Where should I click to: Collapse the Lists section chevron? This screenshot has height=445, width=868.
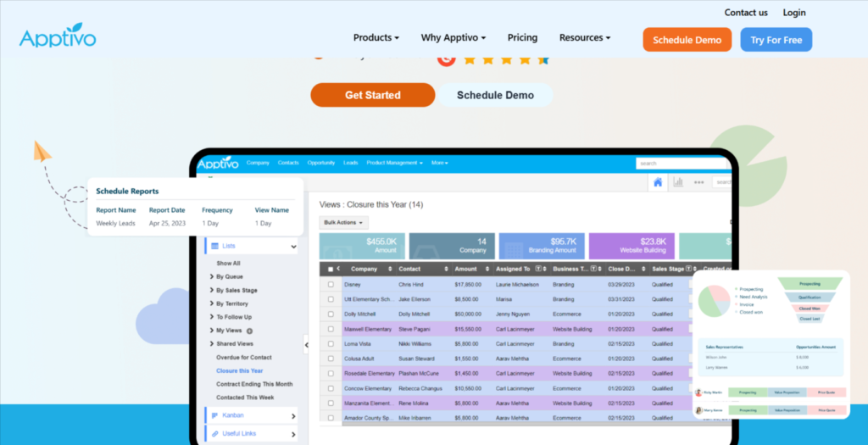[293, 247]
